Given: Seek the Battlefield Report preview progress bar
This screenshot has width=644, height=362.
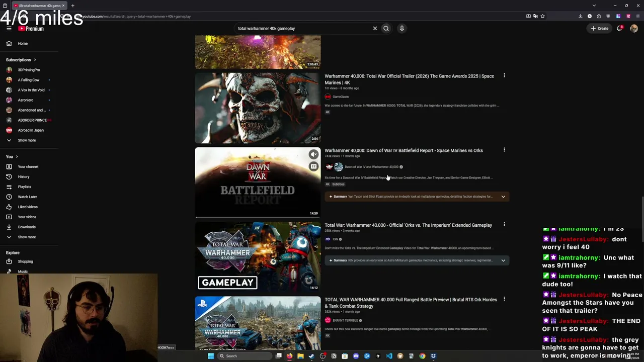Looking at the screenshot, I should [x=258, y=217].
